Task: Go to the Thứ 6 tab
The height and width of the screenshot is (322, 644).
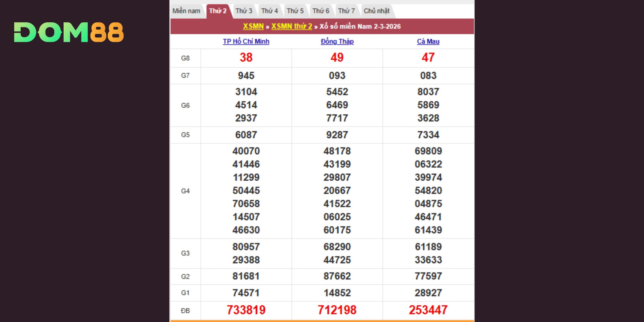Action: click(321, 11)
